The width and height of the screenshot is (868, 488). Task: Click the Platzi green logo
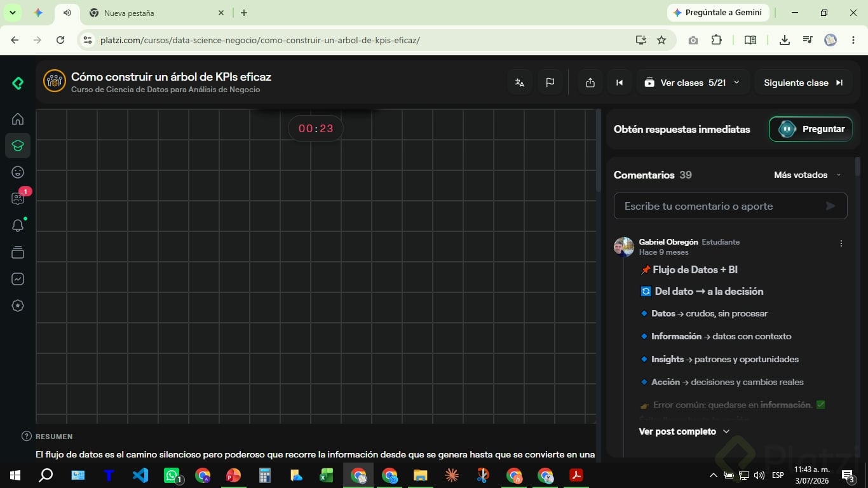point(18,83)
